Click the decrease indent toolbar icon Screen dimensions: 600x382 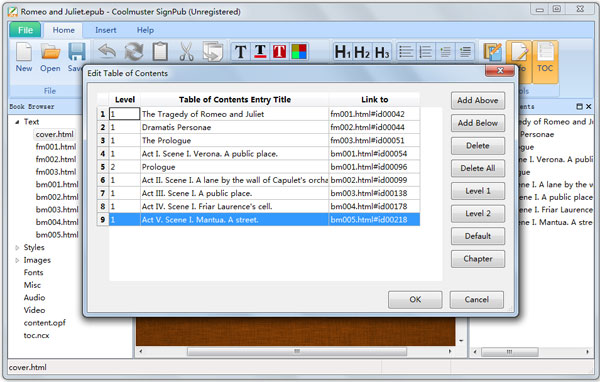tap(445, 52)
